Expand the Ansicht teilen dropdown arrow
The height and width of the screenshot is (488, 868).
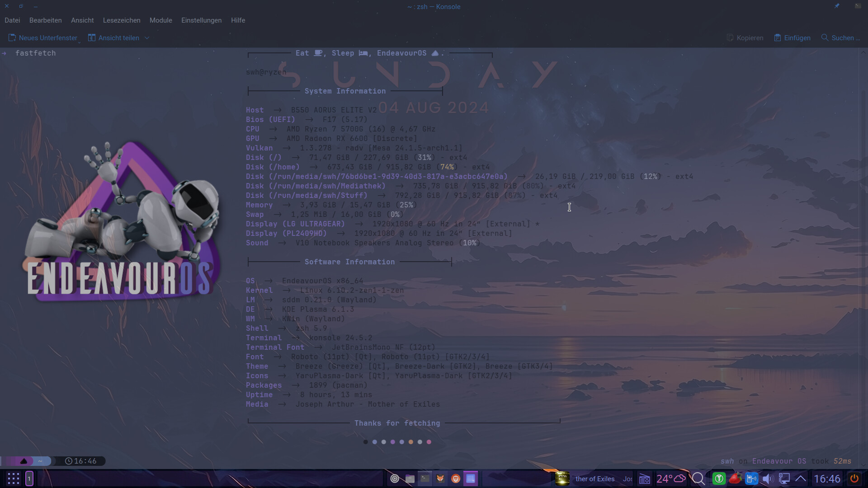point(147,38)
